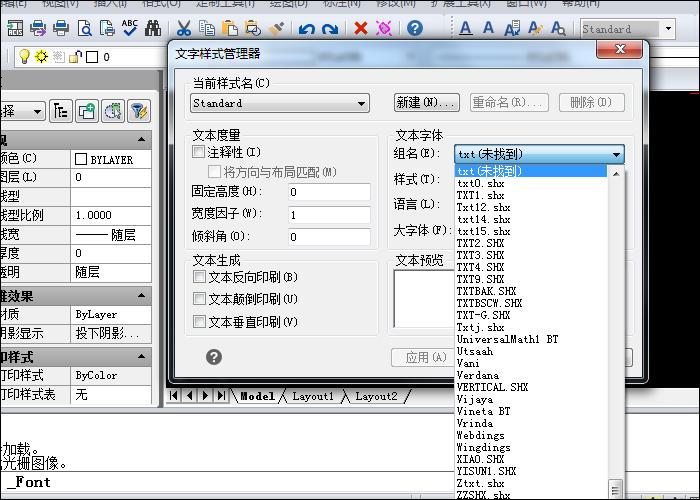700x500 pixels.
Task: Toggle layer on/off light bulb icon
Action: pyautogui.click(x=24, y=56)
